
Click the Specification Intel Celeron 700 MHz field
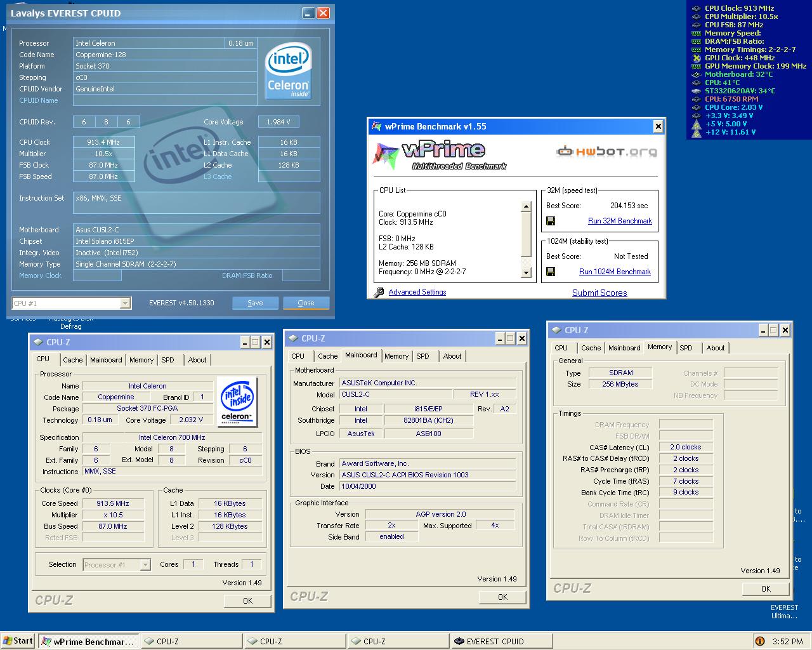click(x=172, y=437)
